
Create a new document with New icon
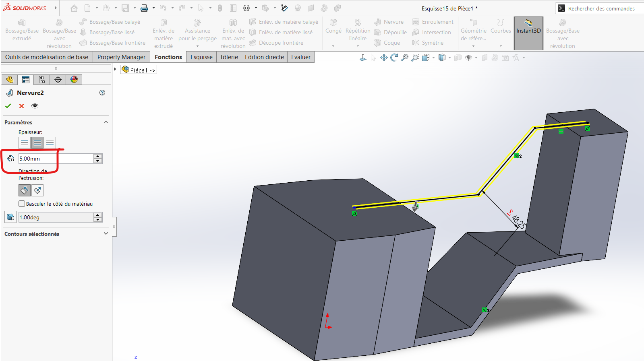click(87, 8)
